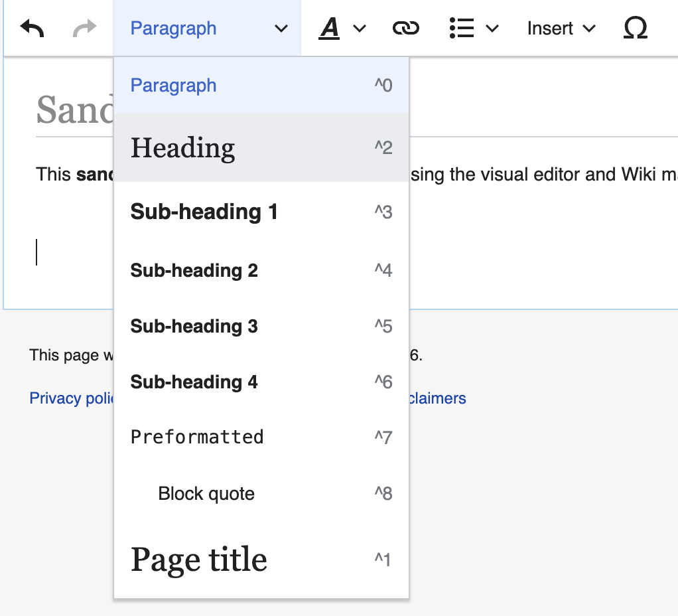Expand the chevron next to list icon
678x616 pixels.
pyautogui.click(x=492, y=29)
